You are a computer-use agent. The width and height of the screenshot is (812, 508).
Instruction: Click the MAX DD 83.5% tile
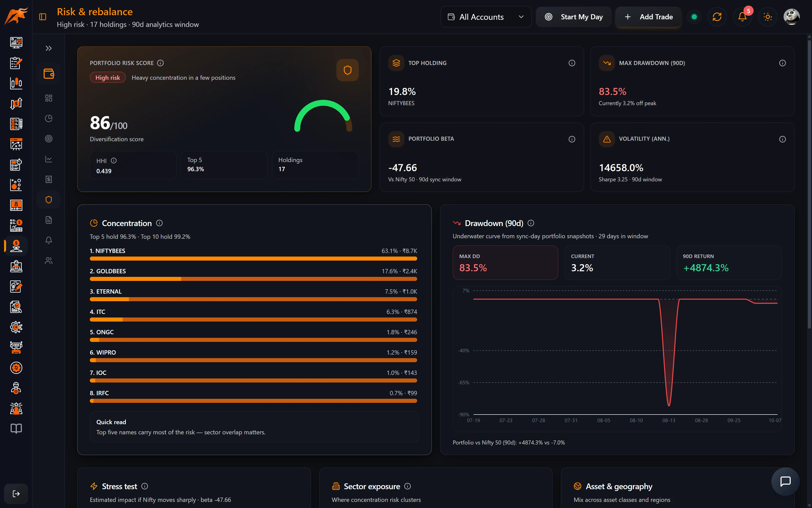(505, 263)
